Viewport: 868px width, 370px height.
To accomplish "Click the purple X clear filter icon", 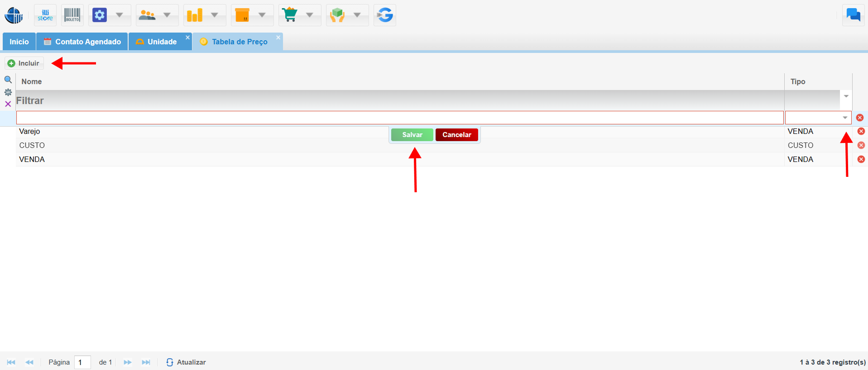I will coord(8,104).
